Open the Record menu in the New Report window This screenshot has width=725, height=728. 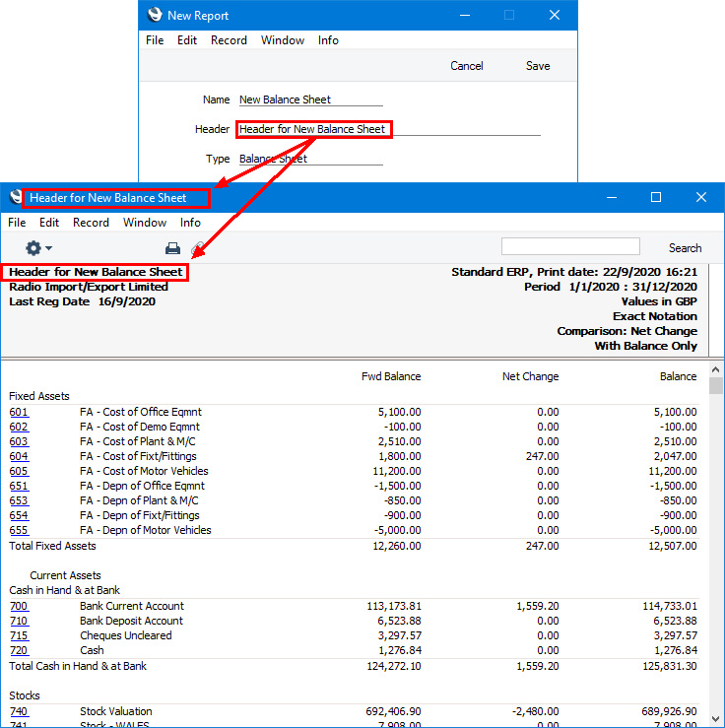(x=229, y=40)
